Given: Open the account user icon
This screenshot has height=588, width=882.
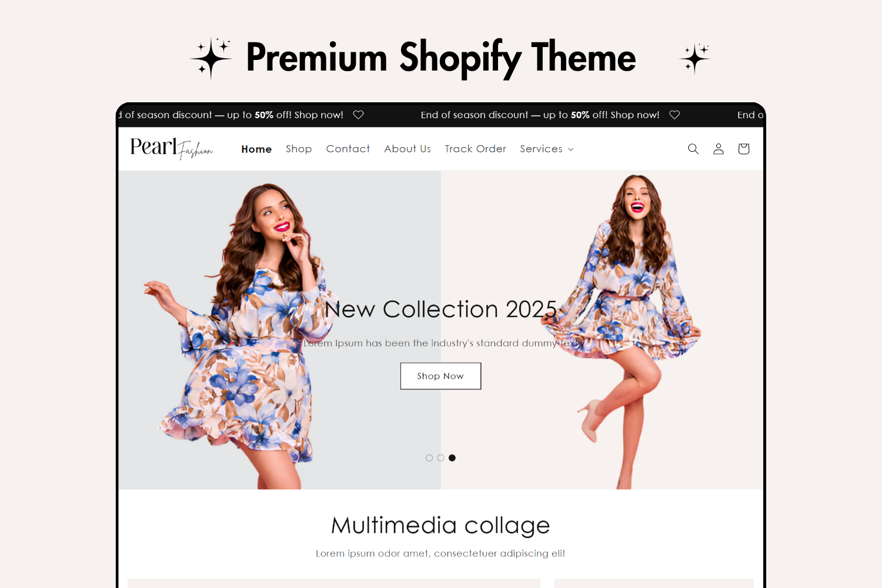Looking at the screenshot, I should coord(719,149).
